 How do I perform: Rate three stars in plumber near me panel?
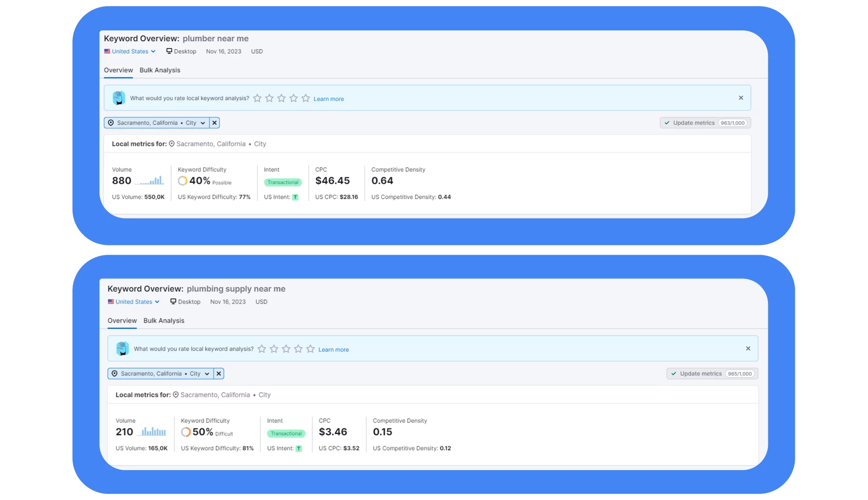pos(282,98)
